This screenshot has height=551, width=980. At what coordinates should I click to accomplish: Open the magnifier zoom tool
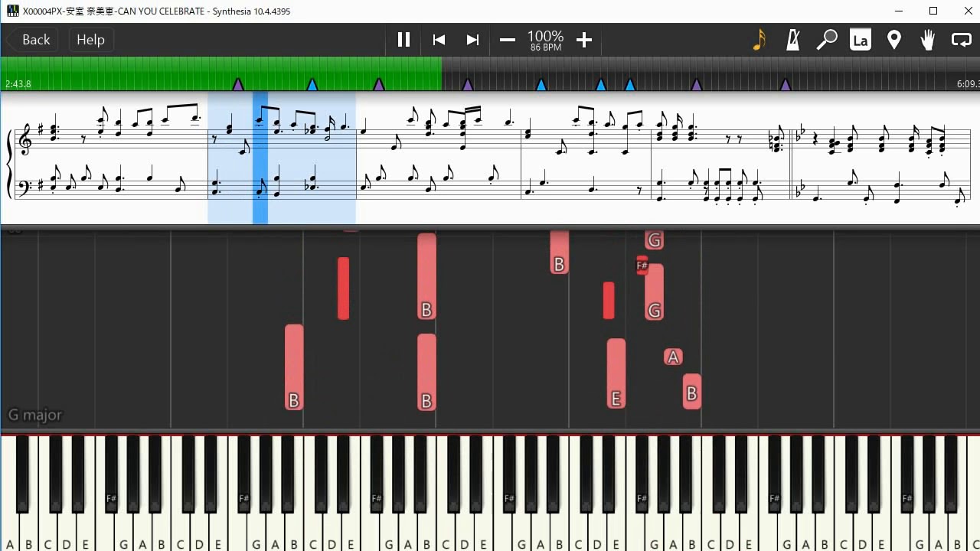coord(827,40)
